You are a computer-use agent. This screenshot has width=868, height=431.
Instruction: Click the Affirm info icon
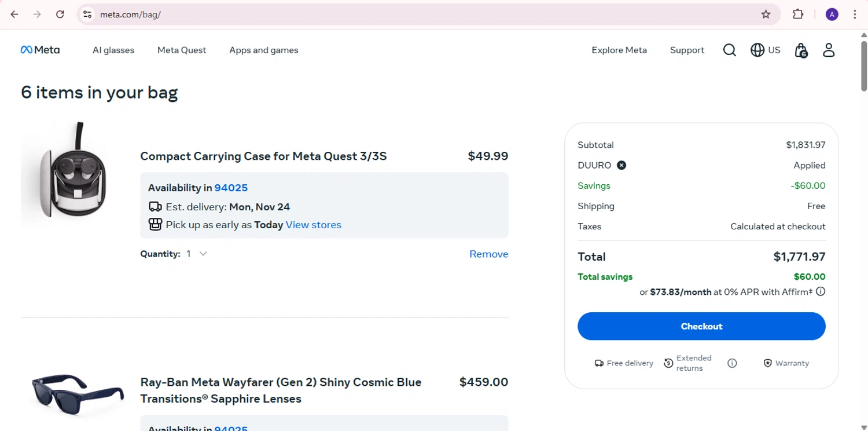click(821, 291)
